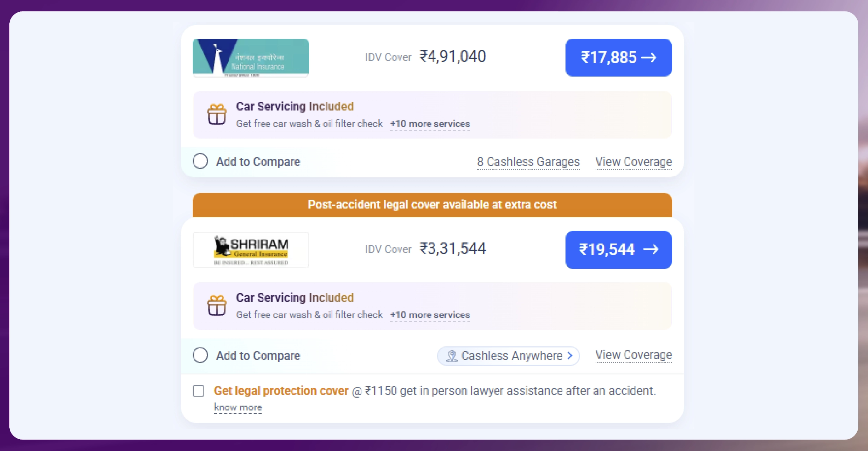The image size is (868, 451).
Task: View Coverage for the Shriram plan
Action: tap(633, 355)
